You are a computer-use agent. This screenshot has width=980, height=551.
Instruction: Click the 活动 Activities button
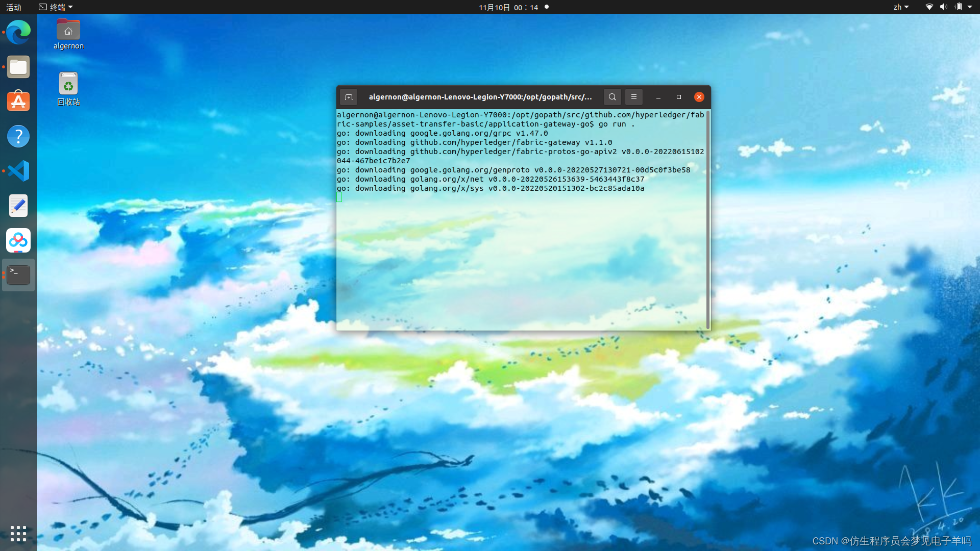pyautogui.click(x=14, y=7)
